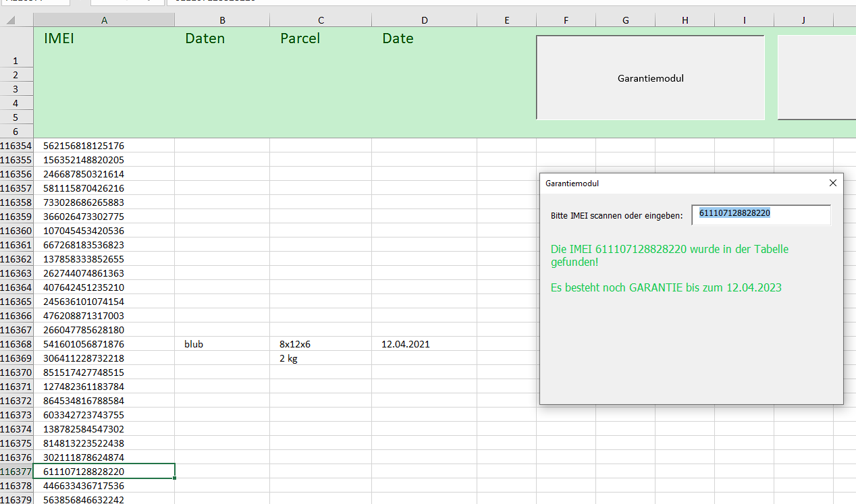Image resolution: width=856 pixels, height=504 pixels.
Task: Select column D header
Action: [424, 20]
